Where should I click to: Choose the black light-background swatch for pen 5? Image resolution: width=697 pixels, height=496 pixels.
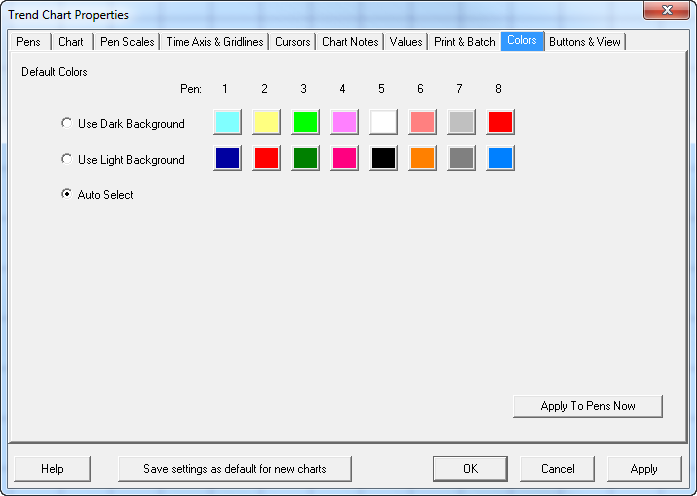[x=384, y=159]
